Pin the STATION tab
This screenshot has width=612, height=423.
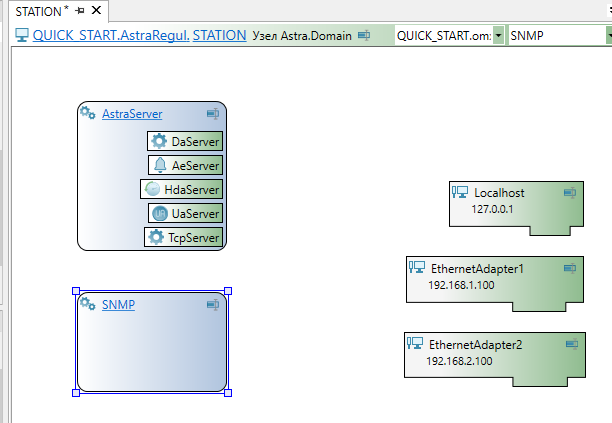80,11
